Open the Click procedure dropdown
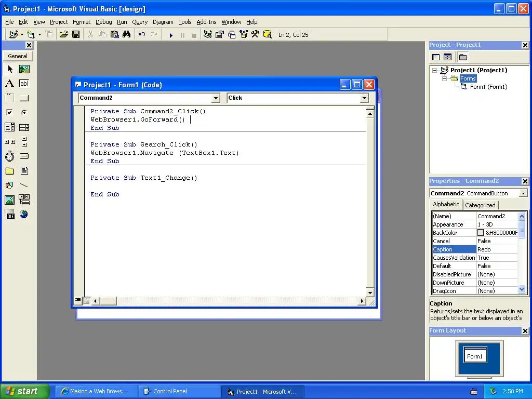 (364, 98)
